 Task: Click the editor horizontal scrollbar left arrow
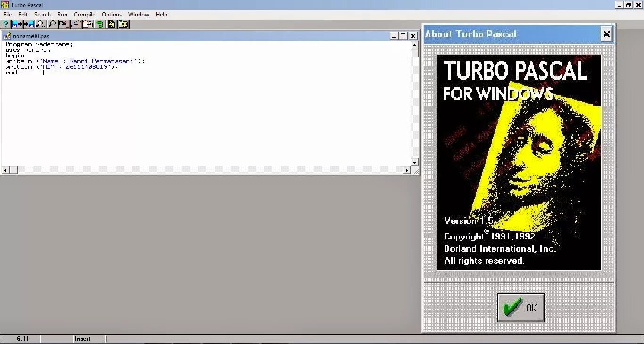tap(5, 170)
